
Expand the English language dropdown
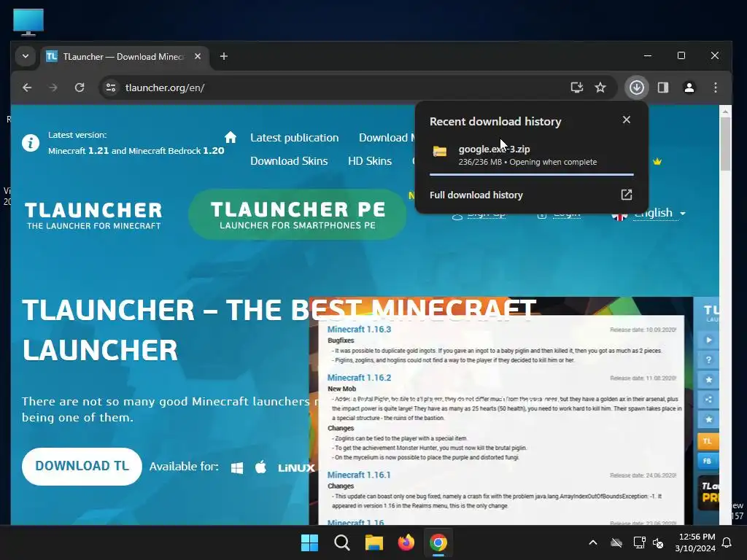[659, 213]
